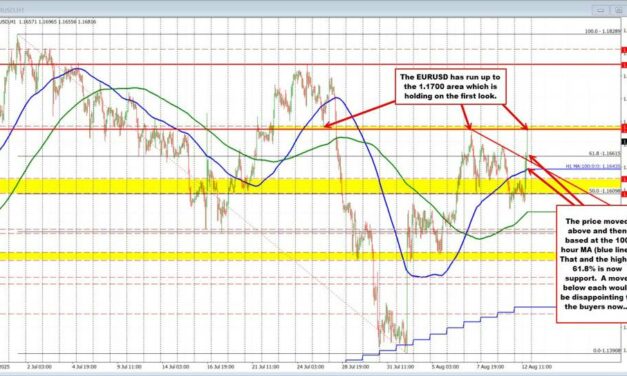This screenshot has width=627, height=376.
Task: Click the '24 Jul 03:00' time axis label
Action: click(x=310, y=366)
